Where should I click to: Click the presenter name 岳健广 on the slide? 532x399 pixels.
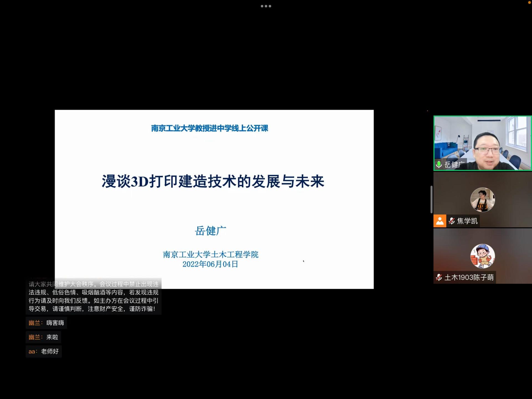point(210,231)
